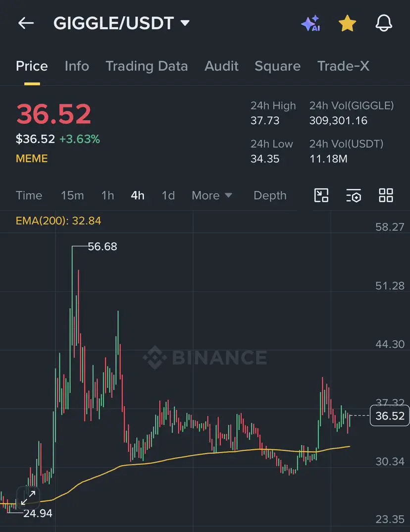Expand the More intervals dropdown

pyautogui.click(x=212, y=196)
